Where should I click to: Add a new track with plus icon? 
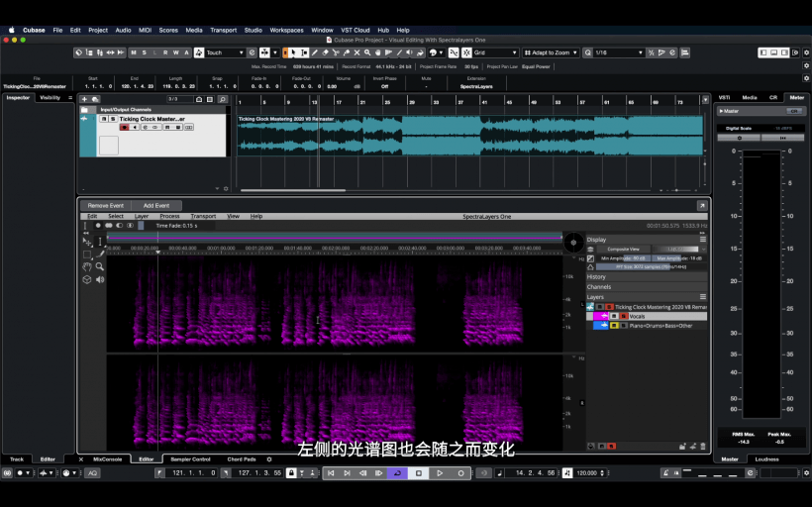tap(84, 99)
